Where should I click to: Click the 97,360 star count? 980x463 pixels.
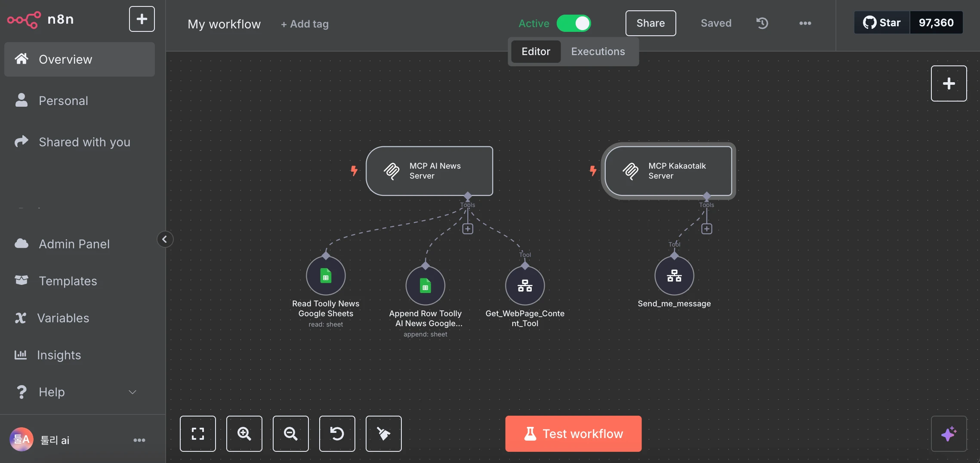tap(936, 22)
